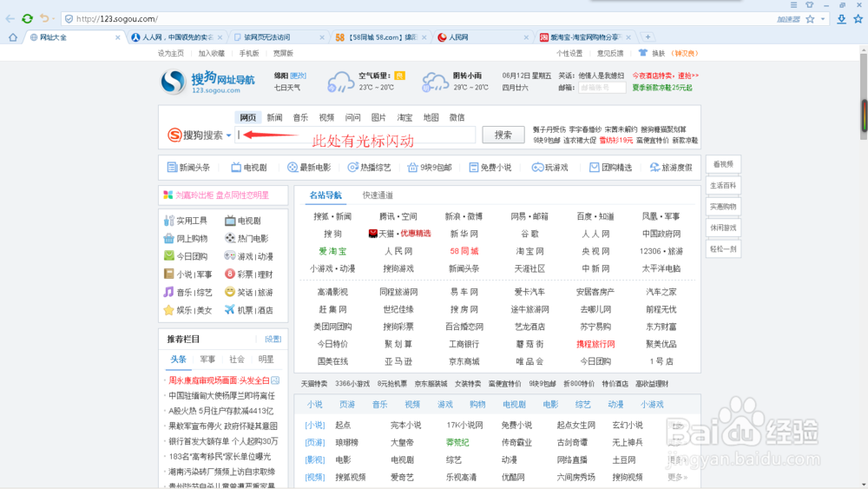
Task: Bookmark page with star in address bar
Action: [x=811, y=19]
